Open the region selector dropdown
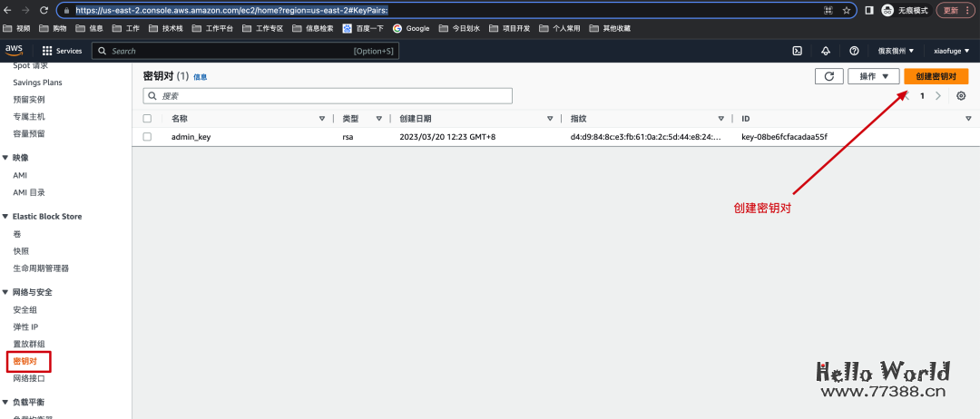Screen dimensions: 980x419 pos(896,51)
